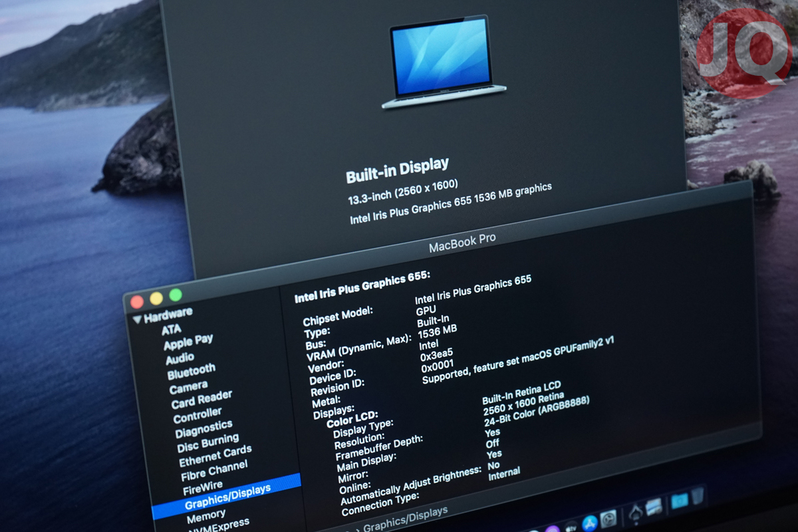Click Graphics/Displays in the bottom path bar
Image resolution: width=798 pixels, height=532 pixels.
[405, 519]
